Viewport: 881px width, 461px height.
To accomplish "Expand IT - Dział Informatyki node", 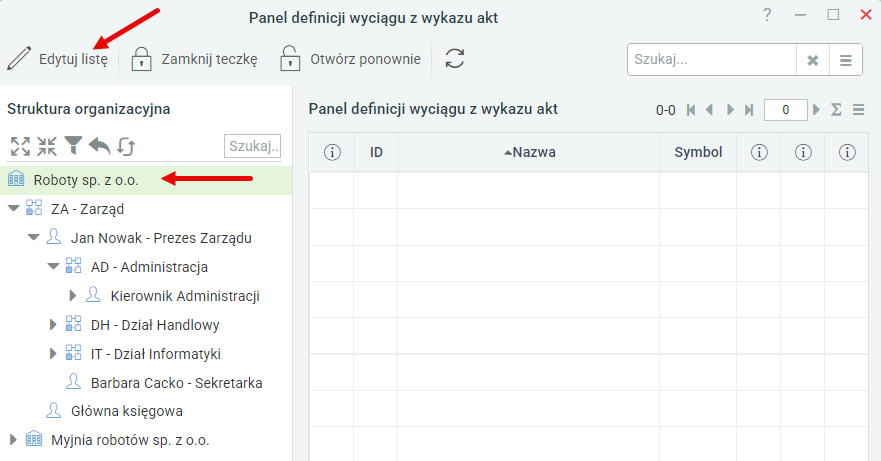I will point(53,354).
